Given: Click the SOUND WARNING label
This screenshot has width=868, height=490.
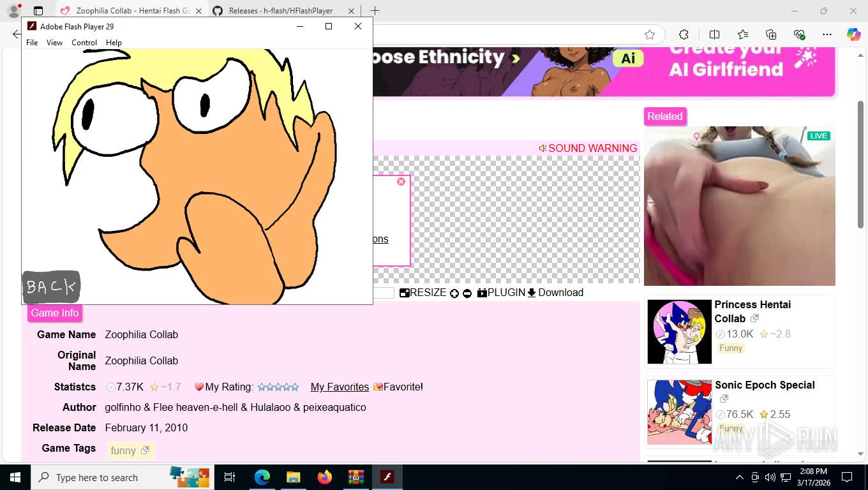Looking at the screenshot, I should [x=588, y=148].
